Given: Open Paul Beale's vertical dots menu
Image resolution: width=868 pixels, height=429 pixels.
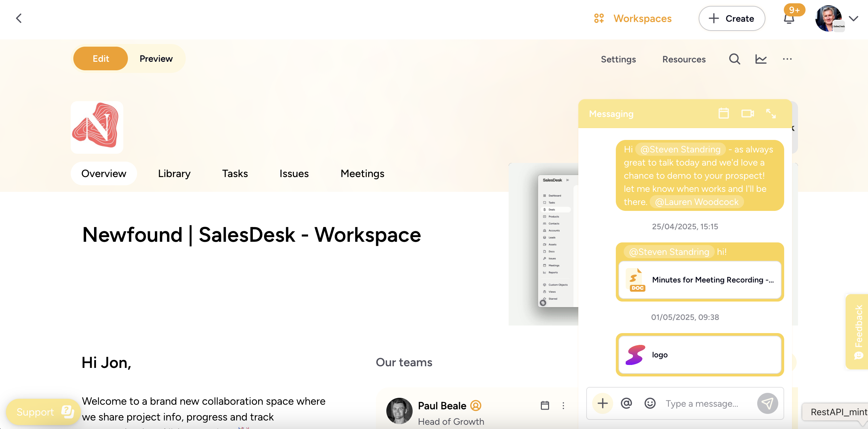Looking at the screenshot, I should 563,405.
